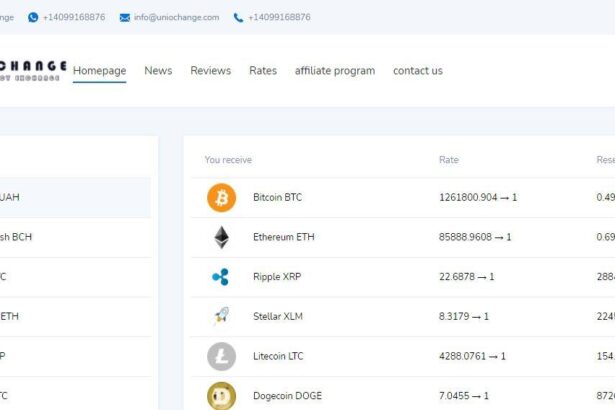This screenshot has width=615, height=410.
Task: Select the BCH row in left list
Action: pyautogui.click(x=75, y=237)
